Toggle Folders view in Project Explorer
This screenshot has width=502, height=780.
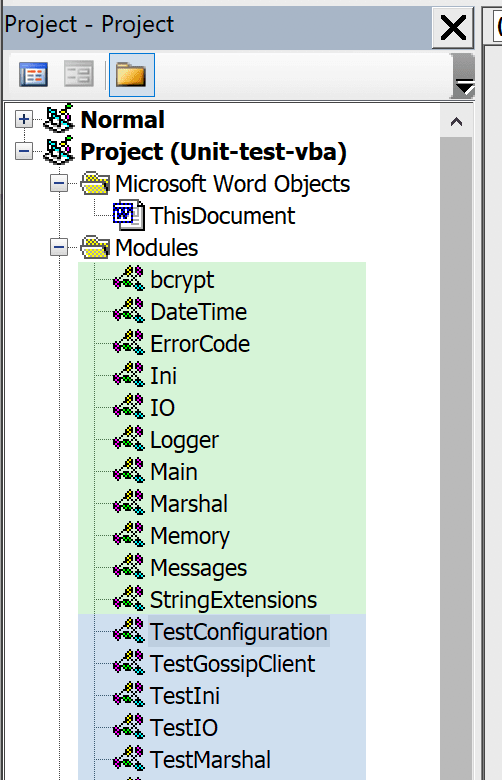(131, 75)
